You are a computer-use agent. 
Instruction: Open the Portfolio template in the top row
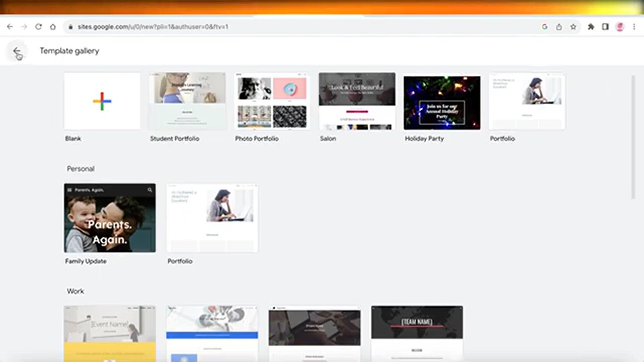(x=527, y=101)
